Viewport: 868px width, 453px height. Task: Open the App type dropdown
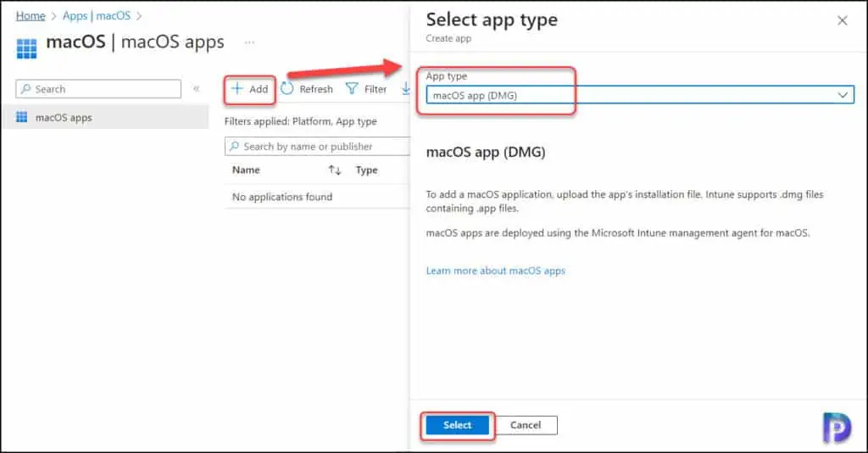coord(640,95)
